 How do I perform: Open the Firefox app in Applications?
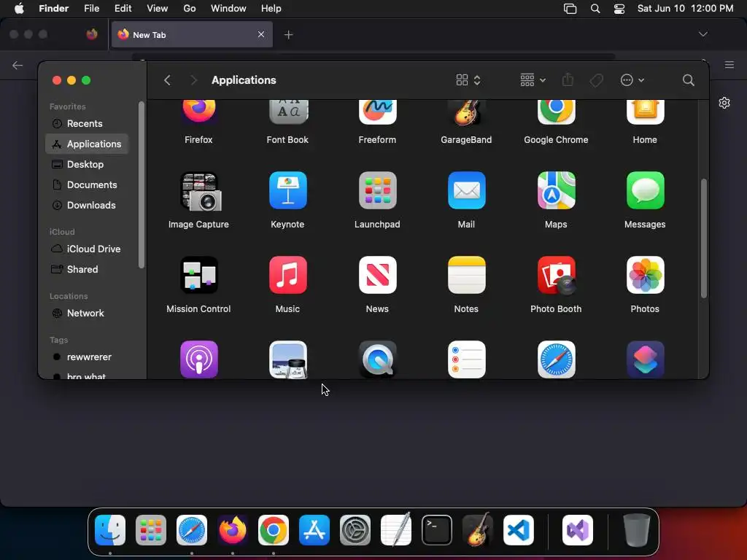198,112
